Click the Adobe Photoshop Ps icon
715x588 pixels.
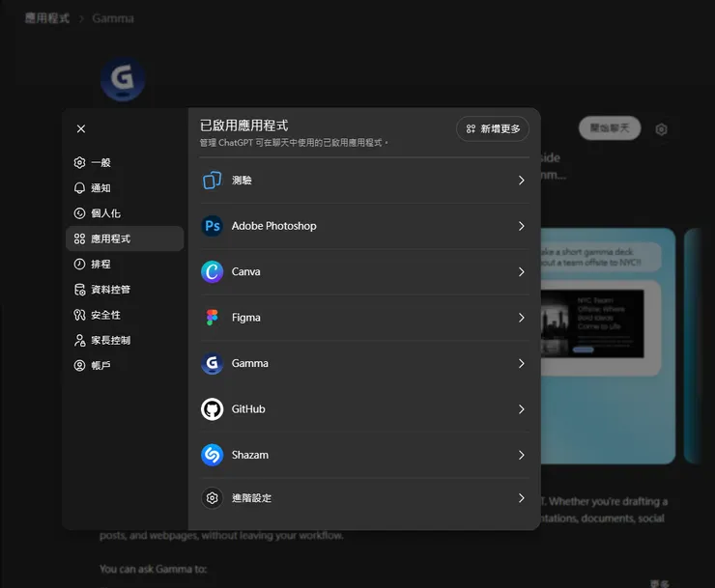[212, 226]
